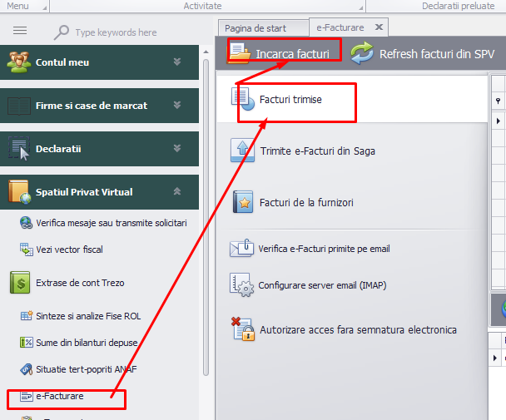Expand Firme si case de marcat

[x=99, y=106]
